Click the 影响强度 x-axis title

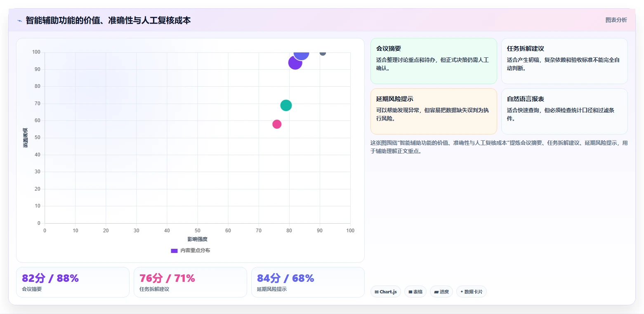tap(197, 239)
